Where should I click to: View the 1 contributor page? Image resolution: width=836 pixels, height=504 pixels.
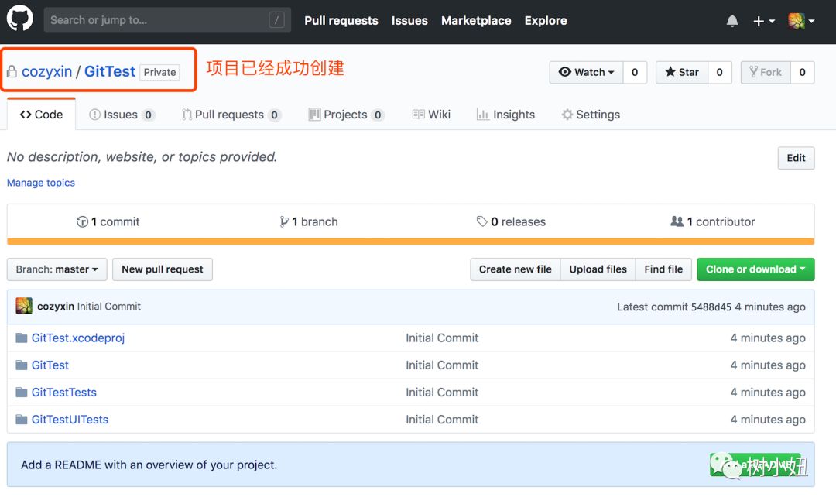coord(713,221)
